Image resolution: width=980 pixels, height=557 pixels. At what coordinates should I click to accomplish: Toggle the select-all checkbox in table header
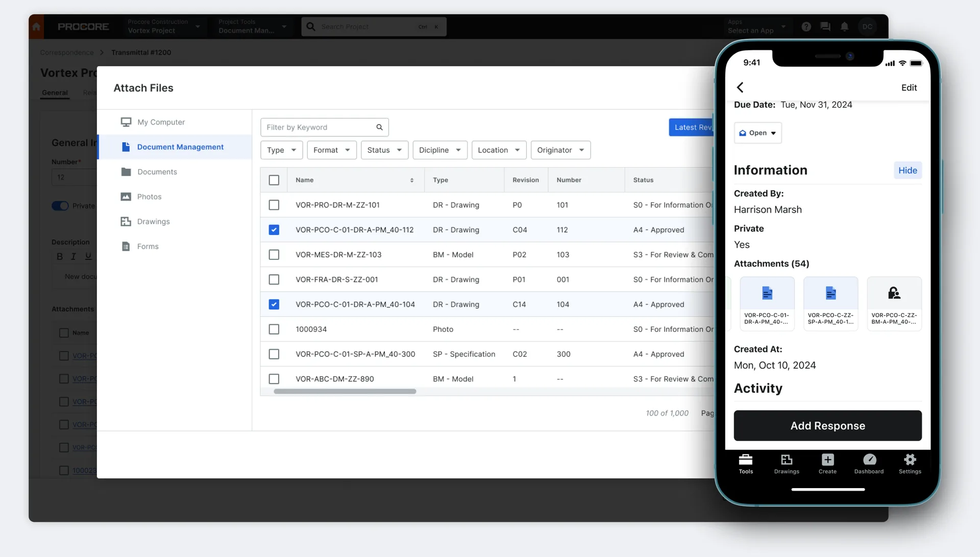(x=274, y=180)
